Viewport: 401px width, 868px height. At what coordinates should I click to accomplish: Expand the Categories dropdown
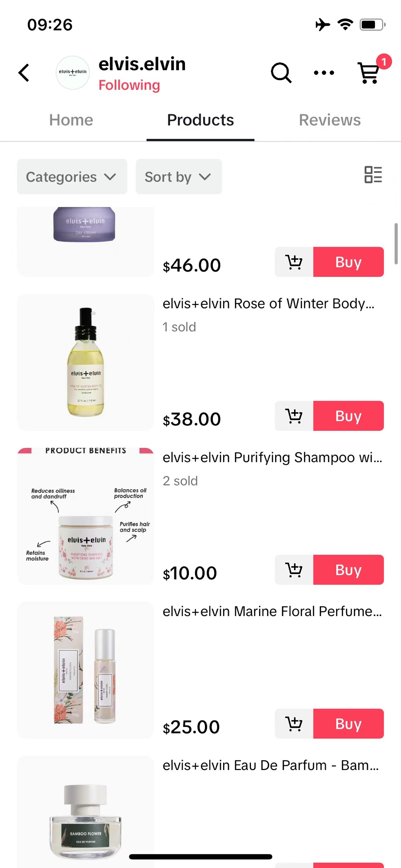[x=72, y=177]
